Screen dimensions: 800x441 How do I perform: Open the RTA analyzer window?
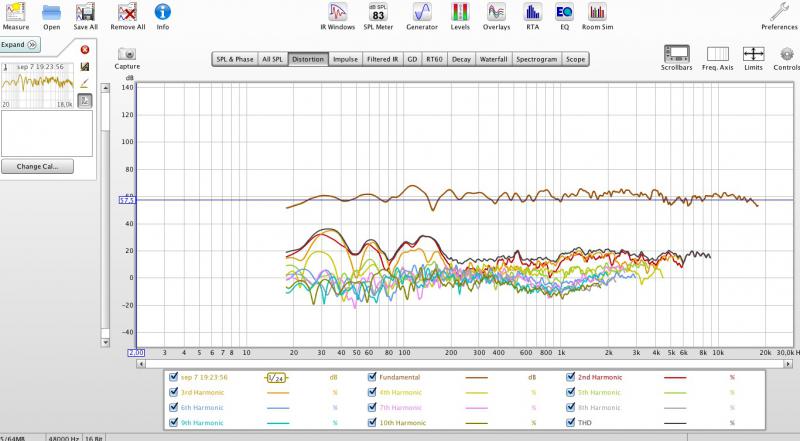(532, 16)
